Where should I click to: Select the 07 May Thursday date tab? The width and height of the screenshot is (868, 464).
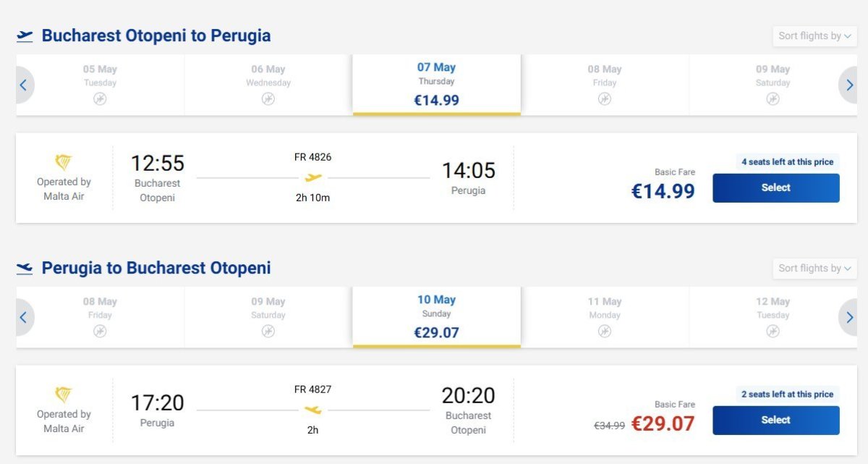pyautogui.click(x=436, y=85)
